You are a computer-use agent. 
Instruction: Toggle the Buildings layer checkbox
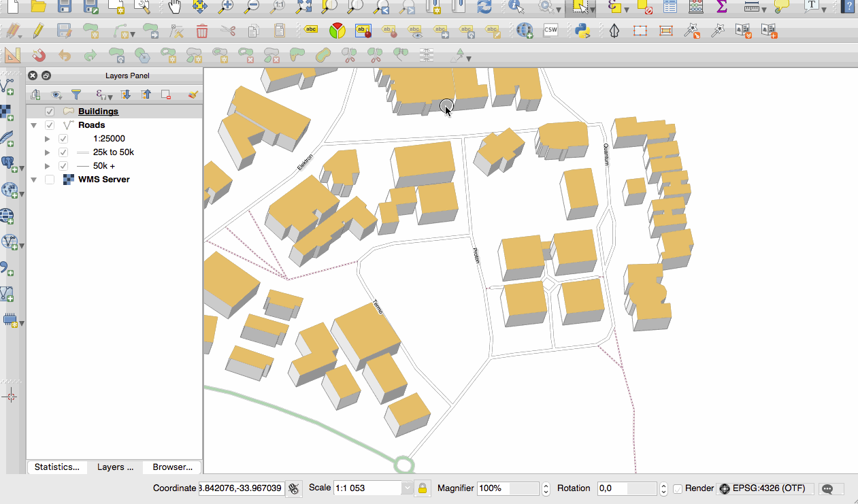pyautogui.click(x=50, y=112)
